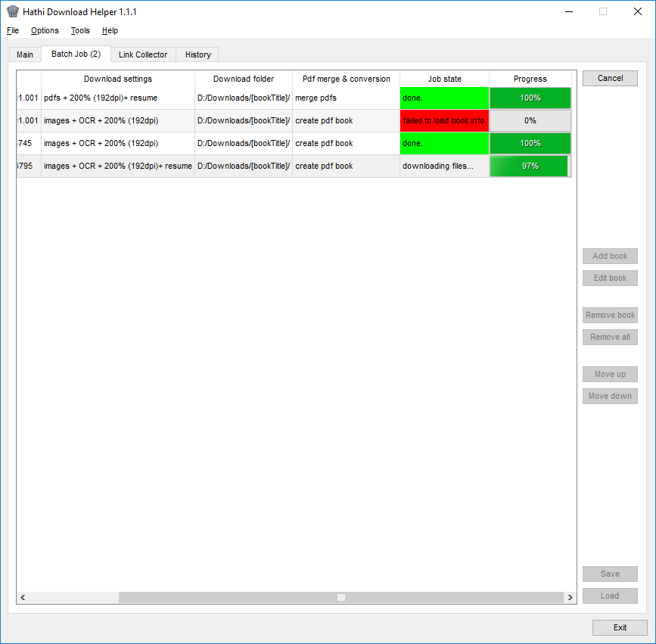Switch to the Main tab
The image size is (656, 644).
[25, 54]
